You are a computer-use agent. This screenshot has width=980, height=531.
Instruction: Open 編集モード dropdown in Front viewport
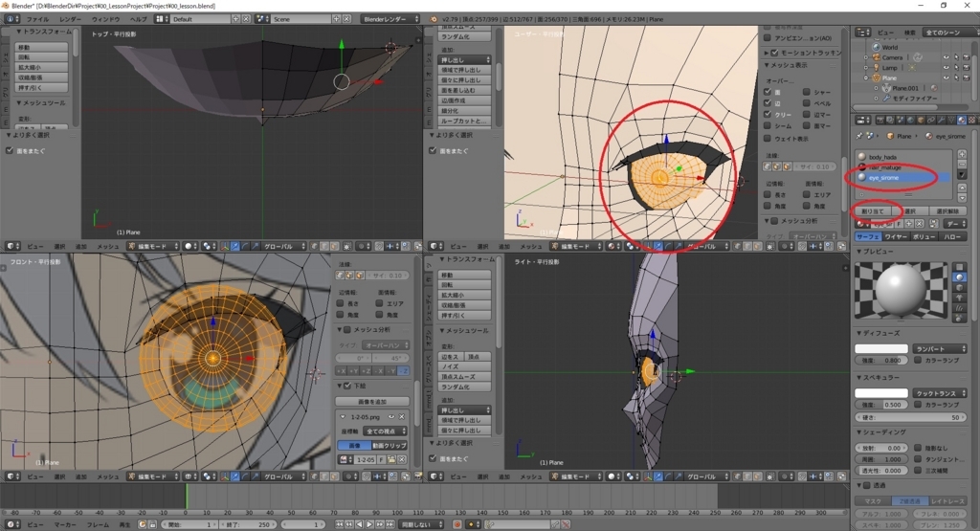coord(153,476)
